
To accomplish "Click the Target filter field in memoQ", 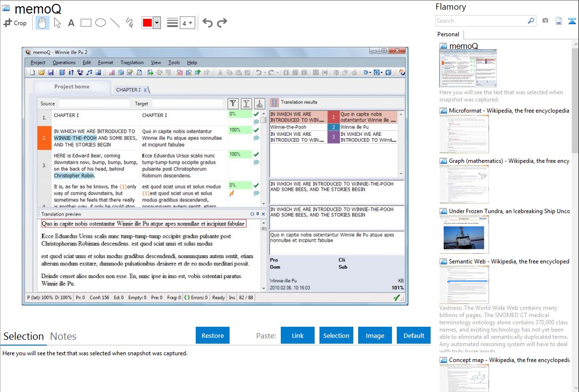I will pos(188,103).
